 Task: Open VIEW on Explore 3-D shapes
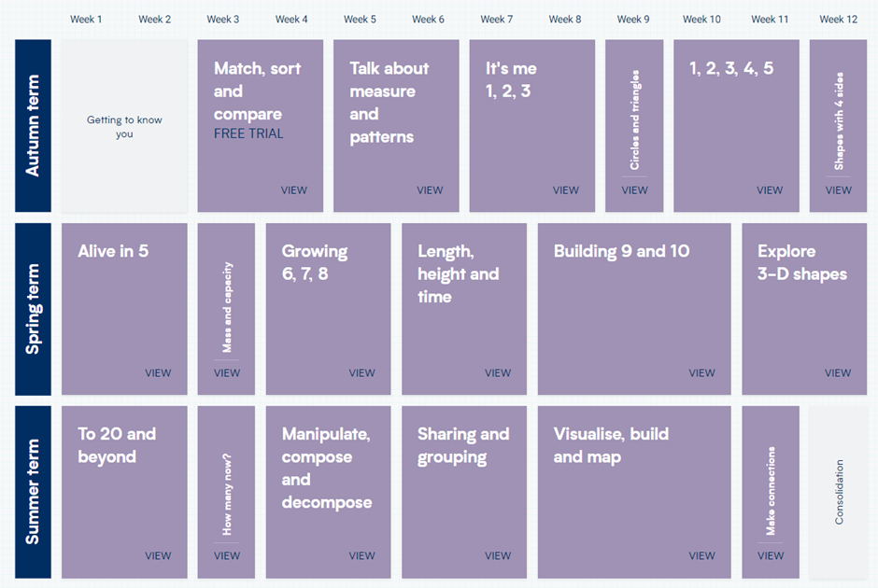838,373
